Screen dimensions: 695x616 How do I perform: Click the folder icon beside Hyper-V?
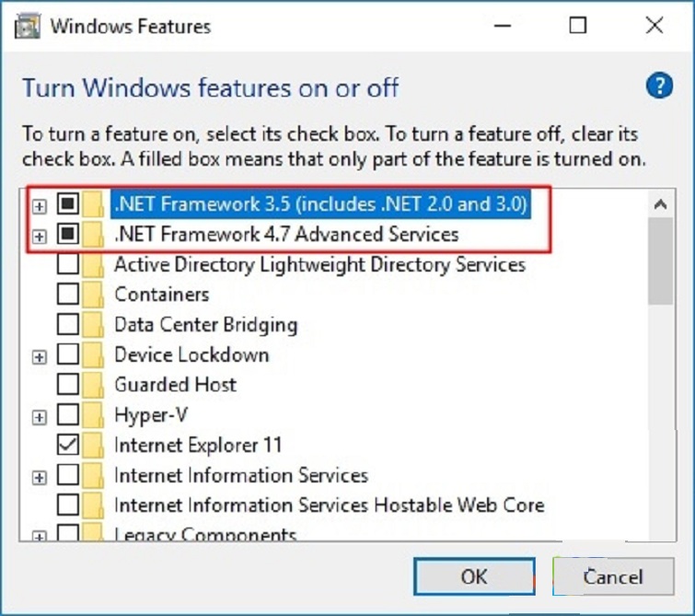(x=92, y=415)
